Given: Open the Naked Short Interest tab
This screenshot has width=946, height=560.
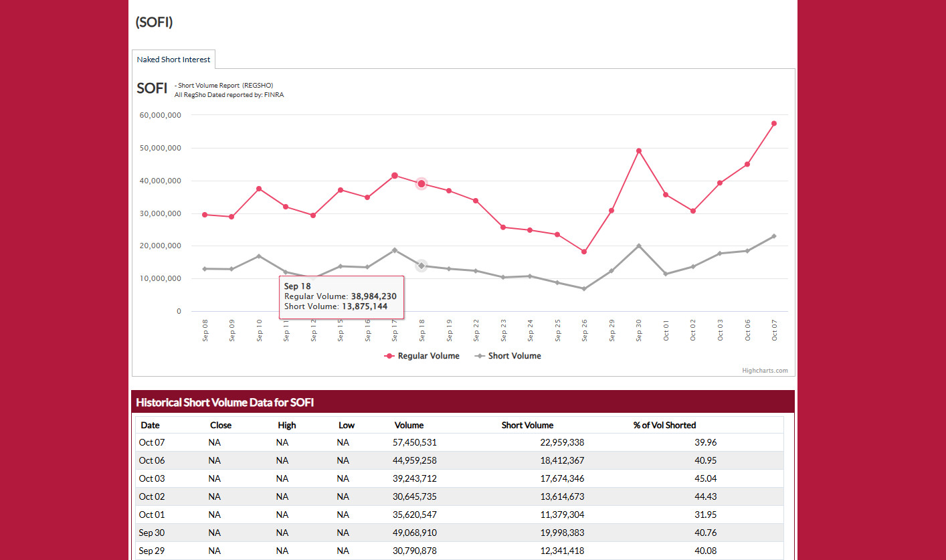Looking at the screenshot, I should click(173, 60).
